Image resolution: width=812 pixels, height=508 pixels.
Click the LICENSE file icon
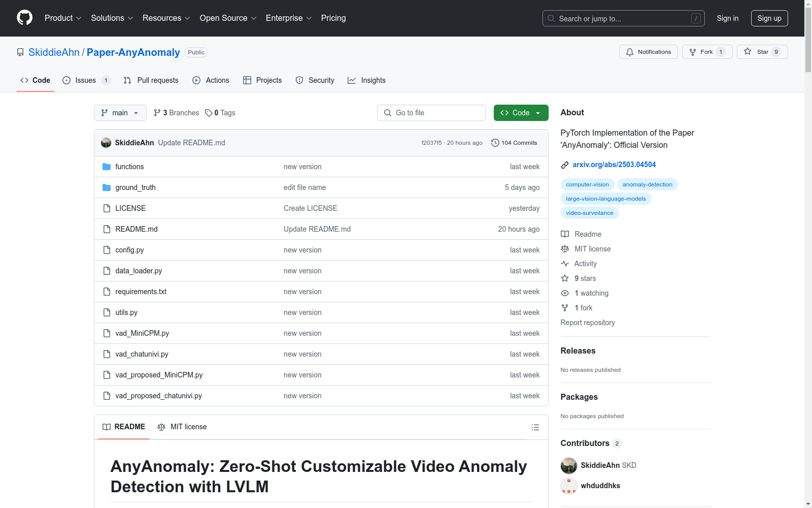point(107,208)
